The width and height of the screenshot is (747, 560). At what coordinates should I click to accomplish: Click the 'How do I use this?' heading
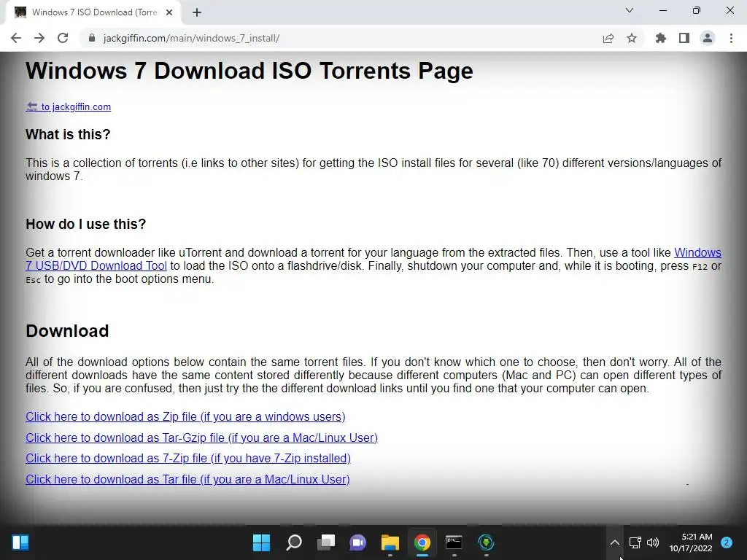point(86,224)
